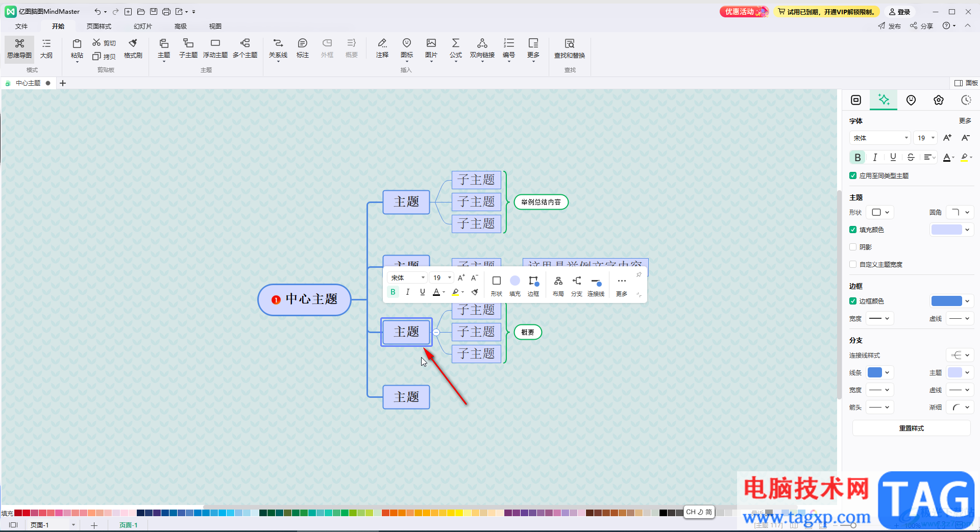Switch to the 页面样式 tab

(x=99, y=26)
